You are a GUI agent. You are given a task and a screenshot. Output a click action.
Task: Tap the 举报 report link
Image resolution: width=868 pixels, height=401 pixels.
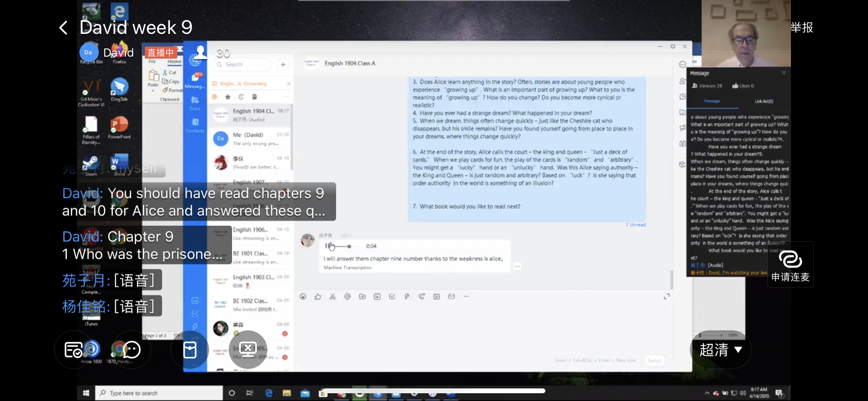tap(802, 28)
